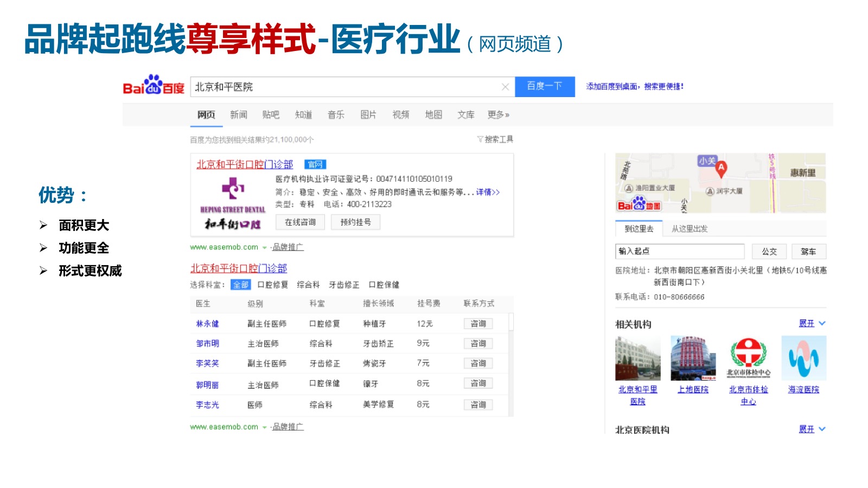
Task: Select the 从这里出发 tab
Action: (x=690, y=229)
